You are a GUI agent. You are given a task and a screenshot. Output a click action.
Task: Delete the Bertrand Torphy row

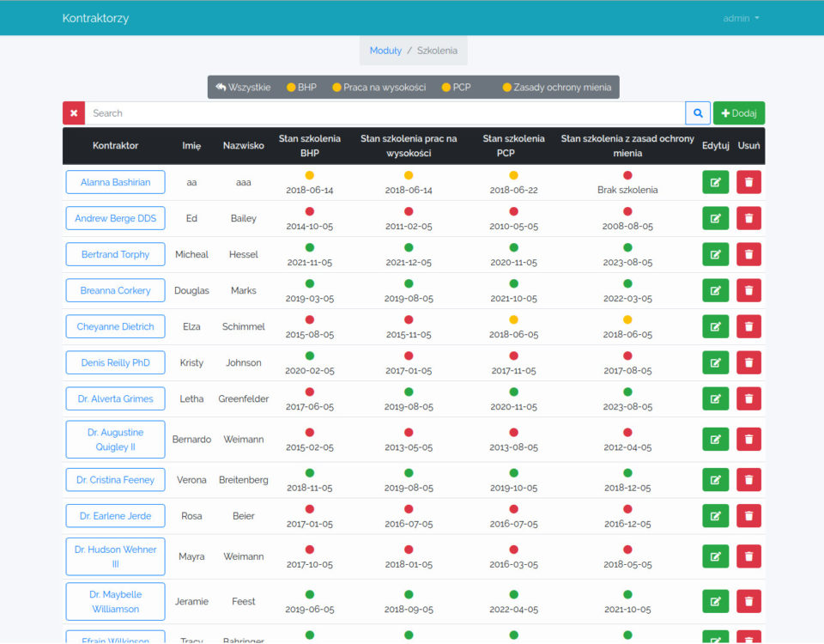[x=748, y=254]
